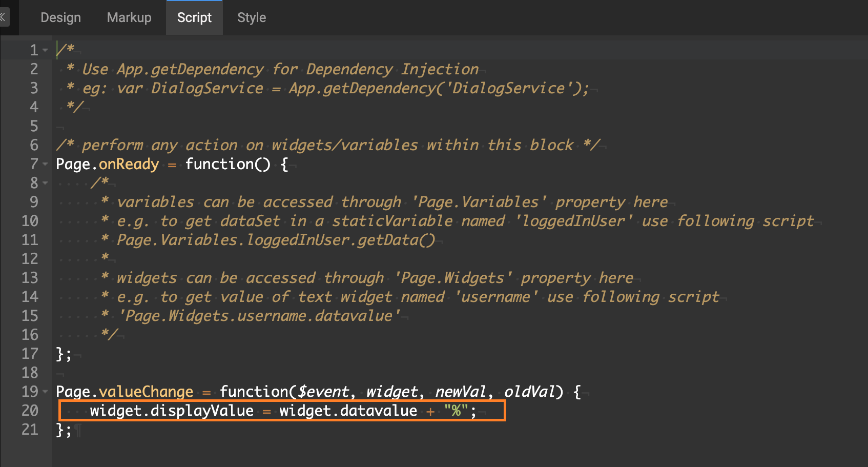Collapse the left panel with double-chevron icon
Image resolution: width=868 pixels, height=467 pixels.
pyautogui.click(x=3, y=17)
